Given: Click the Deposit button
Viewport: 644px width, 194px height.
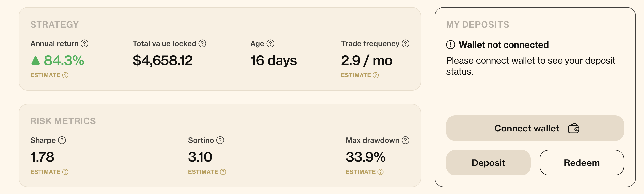Looking at the screenshot, I should pos(488,162).
